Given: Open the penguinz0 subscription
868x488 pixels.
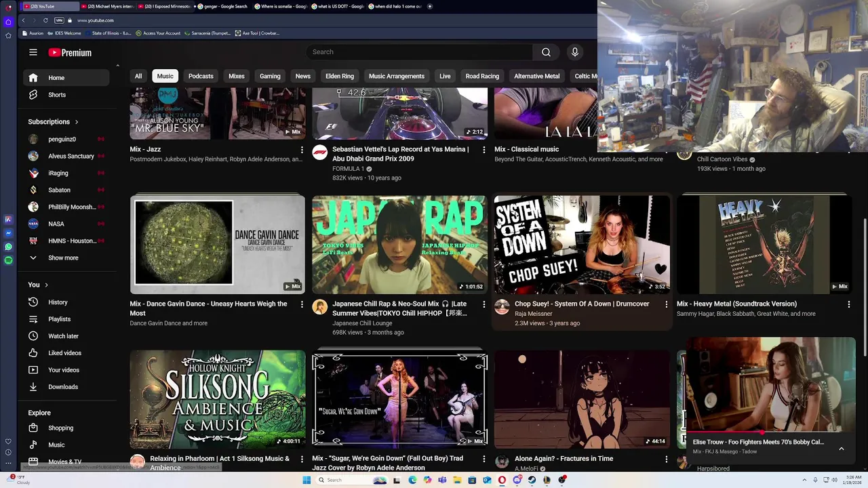Looking at the screenshot, I should pyautogui.click(x=66, y=140).
